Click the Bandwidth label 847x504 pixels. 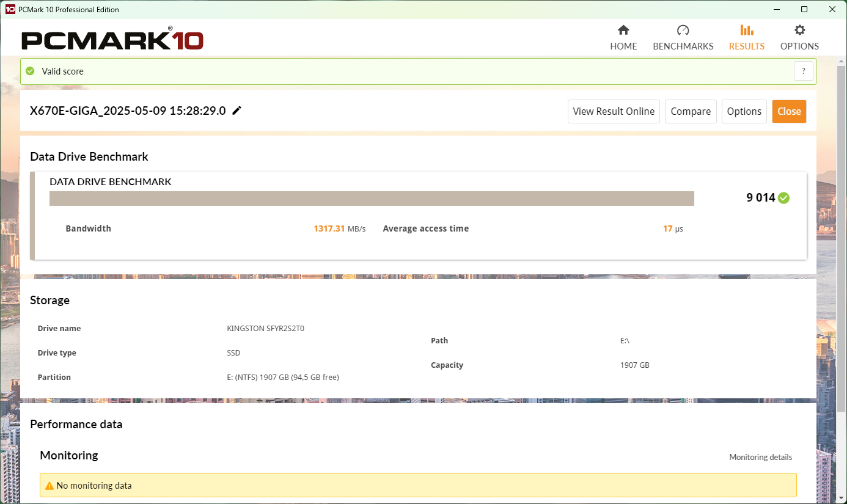(89, 228)
